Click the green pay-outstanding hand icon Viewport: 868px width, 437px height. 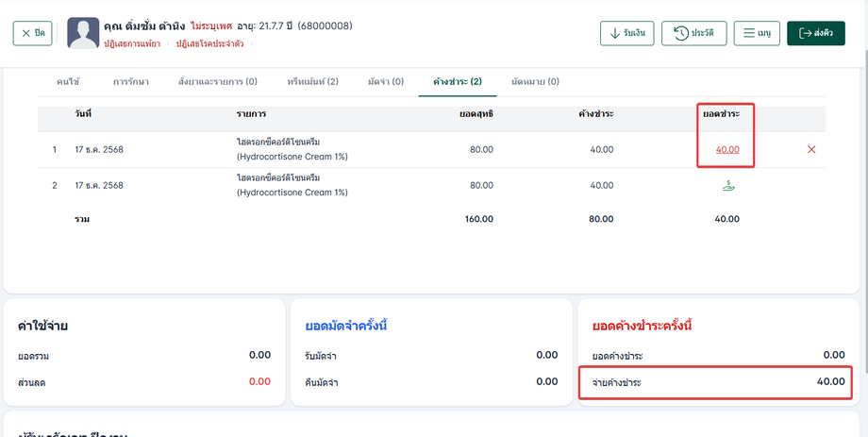click(x=726, y=186)
